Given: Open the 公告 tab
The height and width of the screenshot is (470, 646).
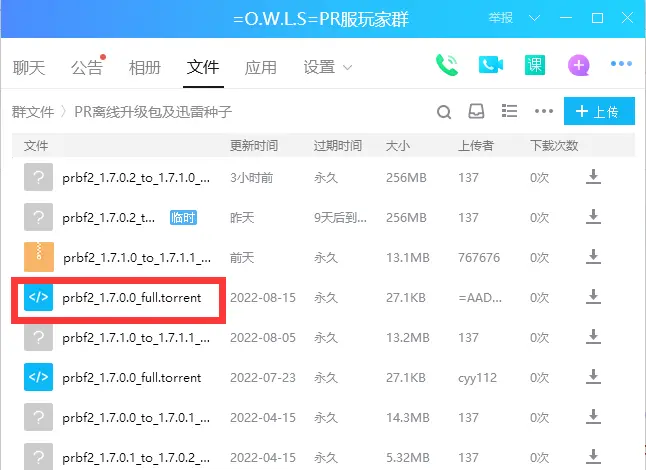Looking at the screenshot, I should pyautogui.click(x=87, y=68).
